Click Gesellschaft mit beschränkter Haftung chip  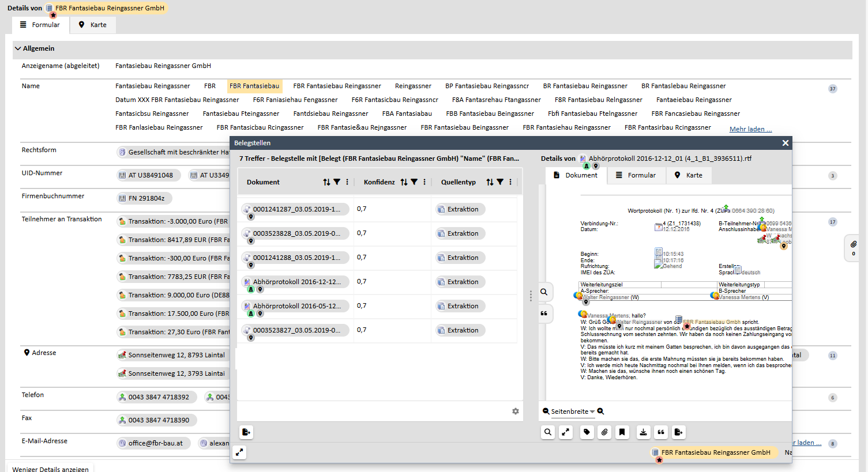coord(174,152)
